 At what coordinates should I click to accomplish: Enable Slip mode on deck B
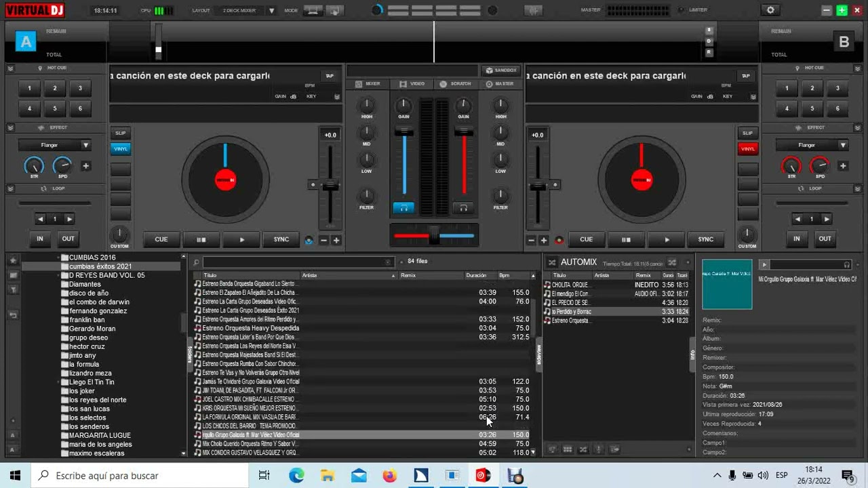tap(747, 133)
